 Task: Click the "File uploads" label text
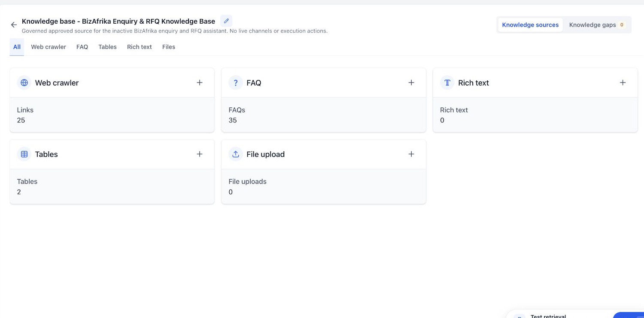pyautogui.click(x=248, y=182)
